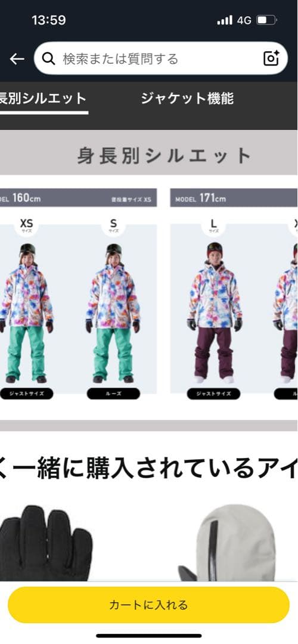Click the ジャストサイズ label under XS model
The width and height of the screenshot is (298, 644).
point(27,394)
